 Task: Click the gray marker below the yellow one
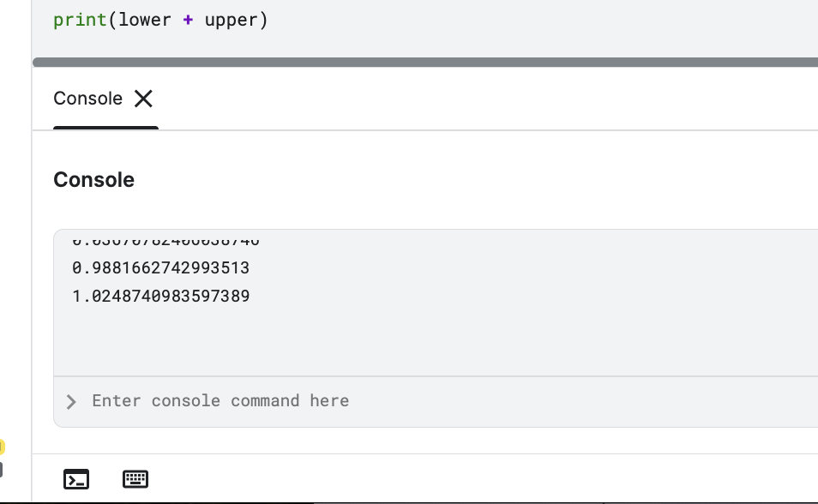click(2, 470)
